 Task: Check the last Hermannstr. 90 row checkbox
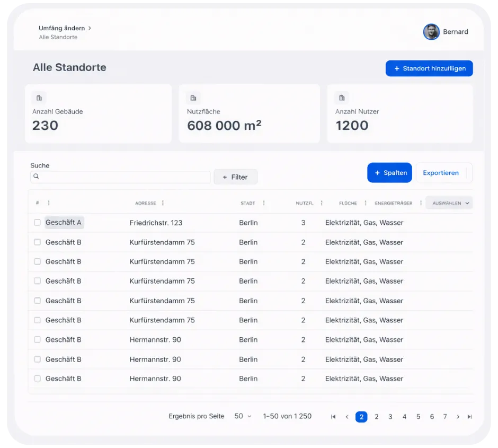pyautogui.click(x=38, y=379)
